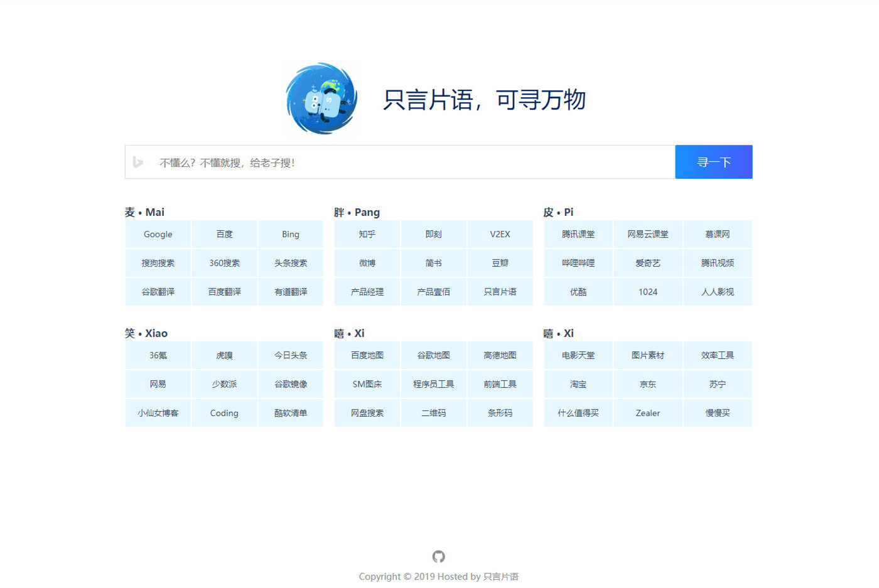Visit 少数派
Image resolution: width=879 pixels, height=588 pixels.
coord(224,384)
